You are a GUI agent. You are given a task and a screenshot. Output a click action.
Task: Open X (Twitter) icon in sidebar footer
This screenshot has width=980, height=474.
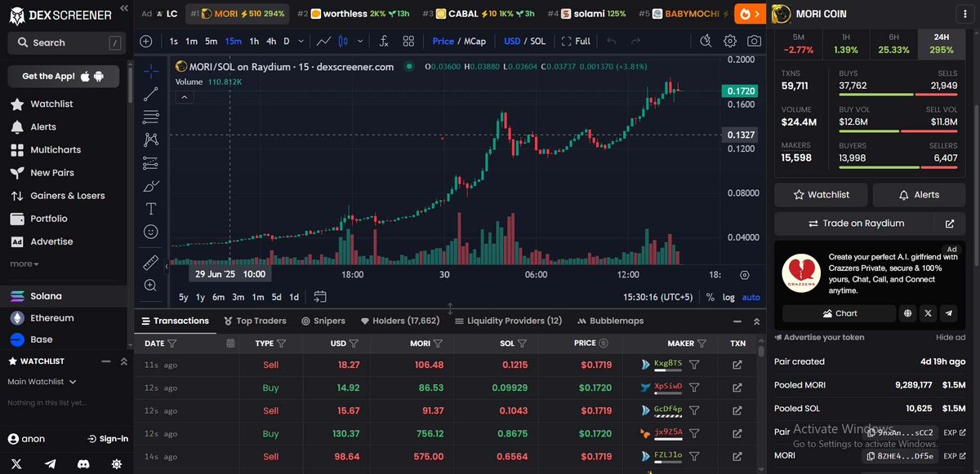[x=17, y=463]
